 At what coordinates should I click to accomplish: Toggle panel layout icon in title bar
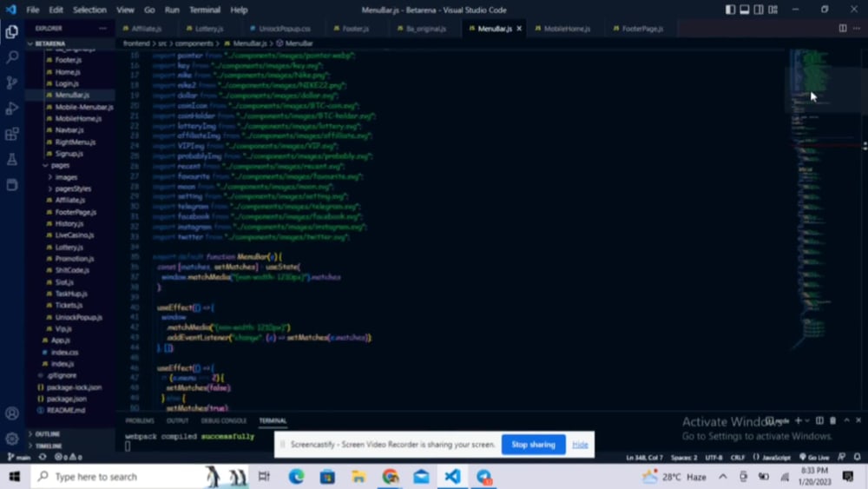[745, 10]
